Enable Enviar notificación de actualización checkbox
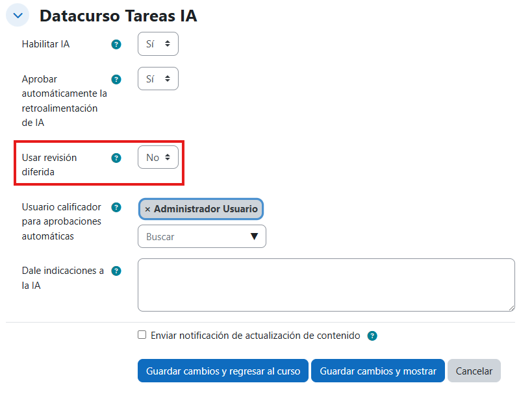 142,336
